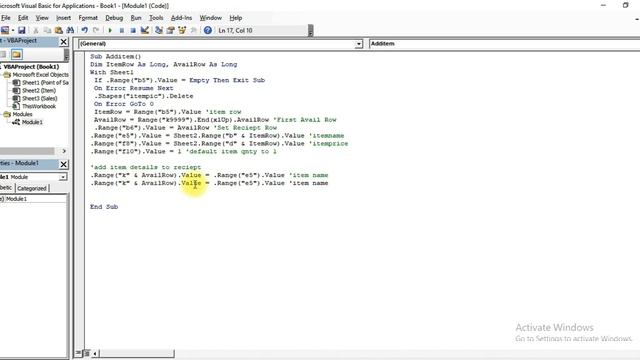Image resolution: width=640 pixels, height=360 pixels.
Task: Click the Additem procedure combo box
Action: 504,44
